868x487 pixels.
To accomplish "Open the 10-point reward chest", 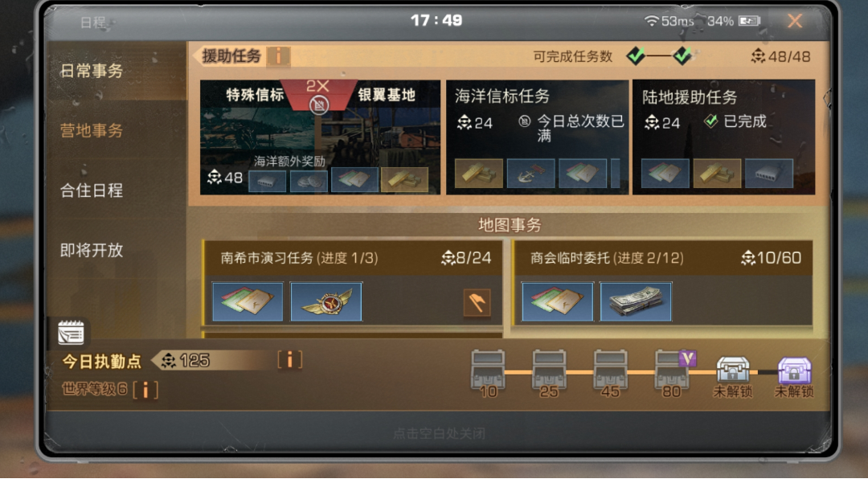I will point(488,374).
